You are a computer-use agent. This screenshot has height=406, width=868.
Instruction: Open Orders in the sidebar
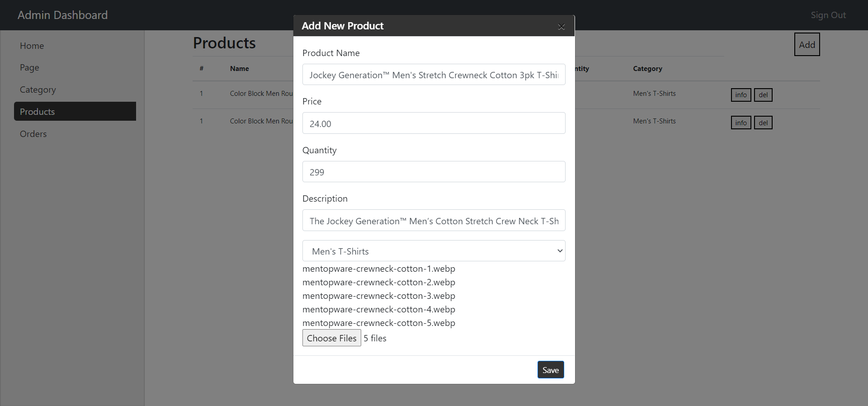pos(33,134)
